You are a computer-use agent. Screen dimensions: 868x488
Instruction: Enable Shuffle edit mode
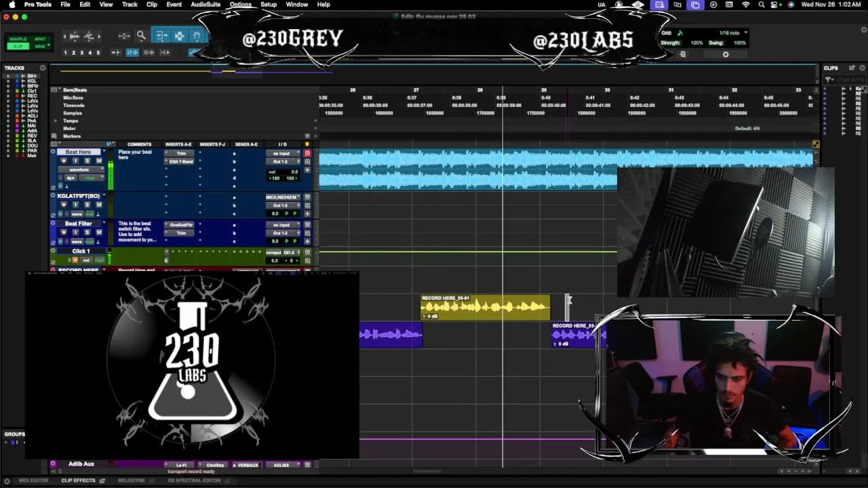tap(18, 39)
